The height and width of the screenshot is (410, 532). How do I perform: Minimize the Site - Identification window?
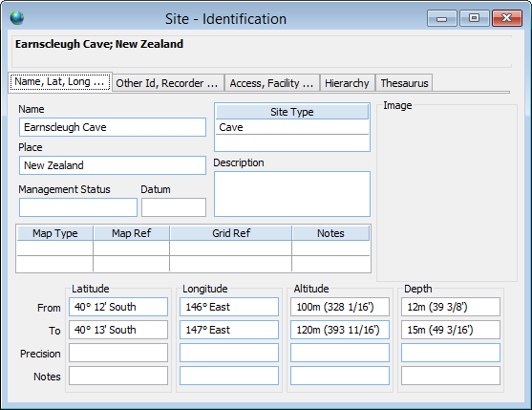pos(442,18)
